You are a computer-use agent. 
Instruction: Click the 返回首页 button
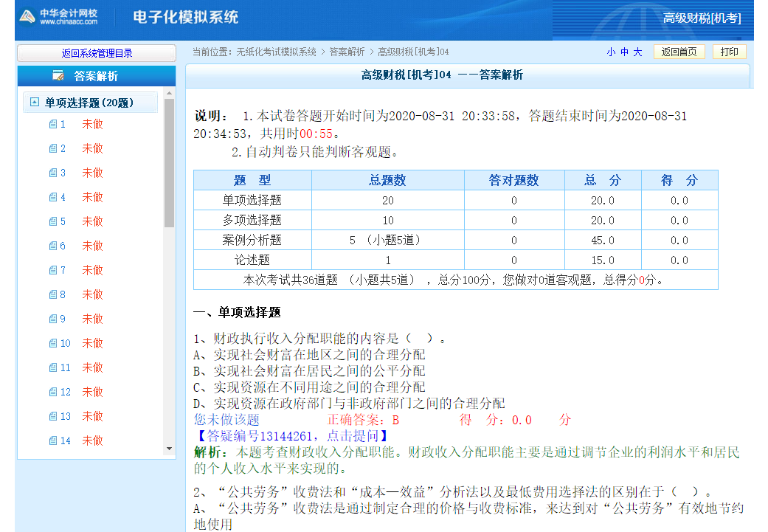click(679, 52)
